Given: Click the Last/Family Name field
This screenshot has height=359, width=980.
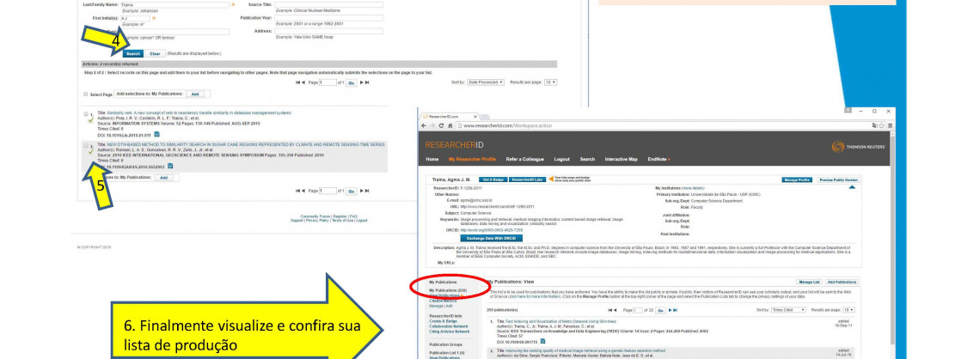Looking at the screenshot, I should pyautogui.click(x=175, y=4).
